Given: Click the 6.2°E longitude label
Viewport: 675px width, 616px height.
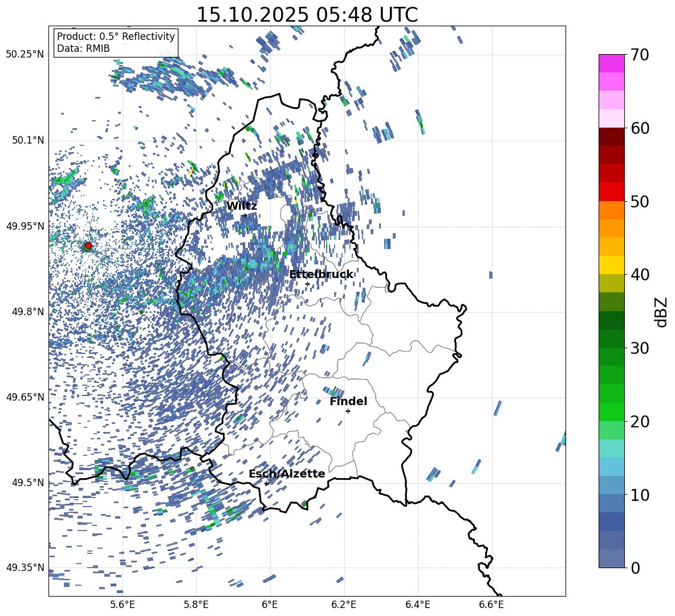Looking at the screenshot, I should [344, 605].
